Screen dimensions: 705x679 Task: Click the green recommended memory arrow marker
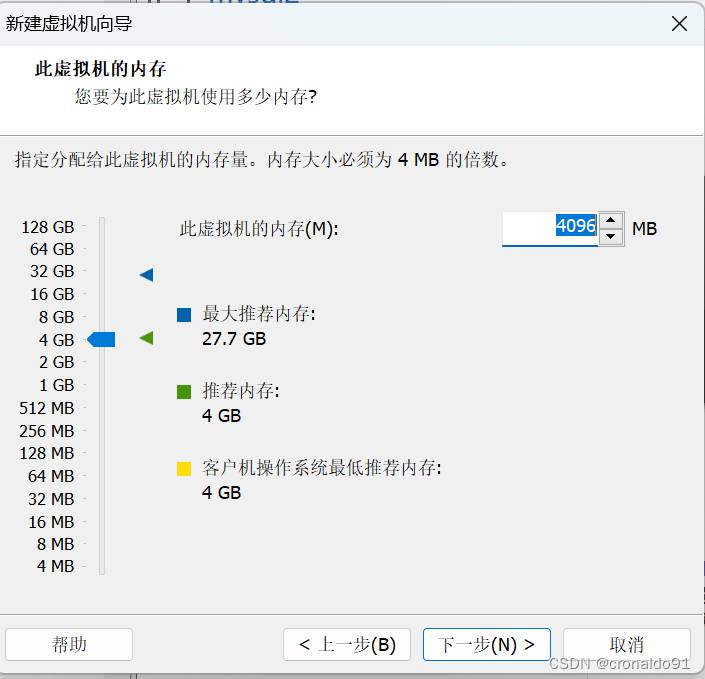147,339
